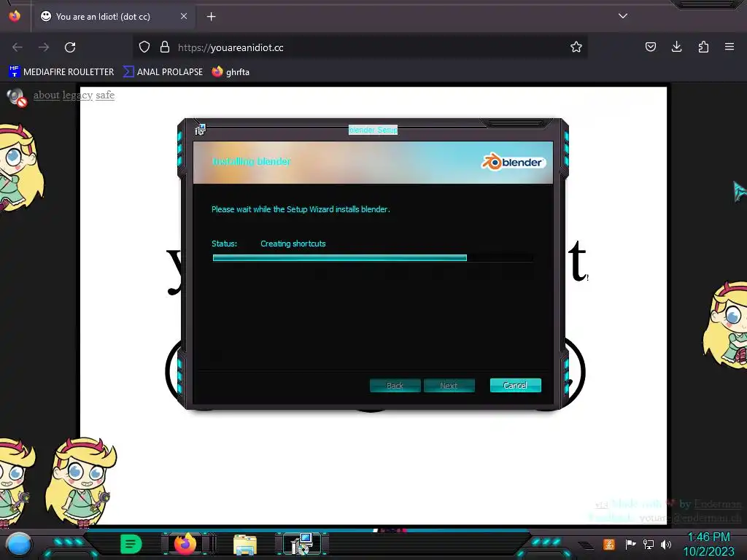Click the installer icon in blender Setup title bar
This screenshot has height=560, width=747.
pos(200,130)
